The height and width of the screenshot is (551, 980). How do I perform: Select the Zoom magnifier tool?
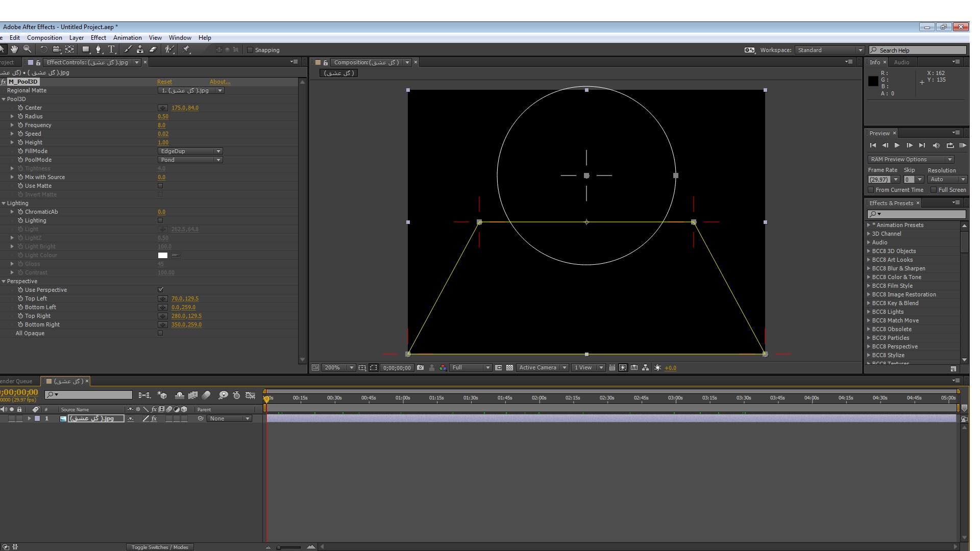(28, 49)
